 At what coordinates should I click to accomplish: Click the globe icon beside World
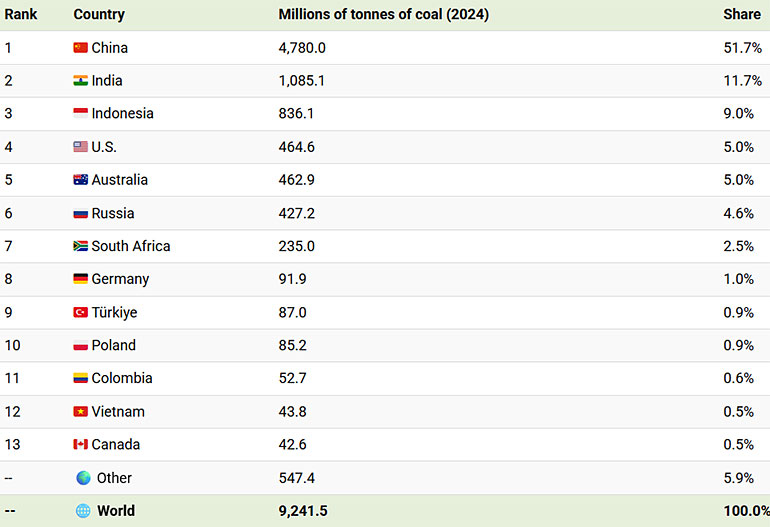click(x=83, y=511)
